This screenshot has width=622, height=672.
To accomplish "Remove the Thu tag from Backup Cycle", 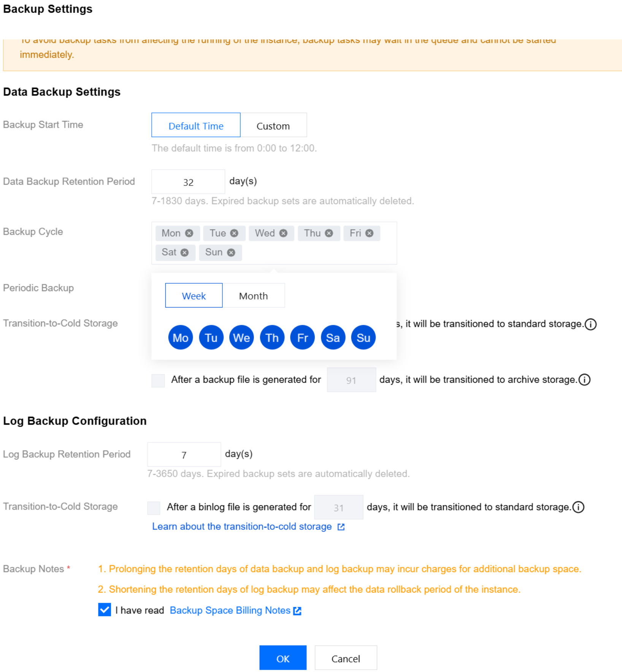I will coord(329,233).
